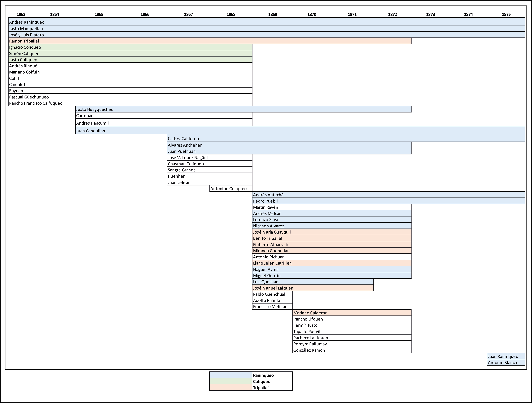Click the Justo Huayquecheo bar

pyautogui.click(x=243, y=109)
